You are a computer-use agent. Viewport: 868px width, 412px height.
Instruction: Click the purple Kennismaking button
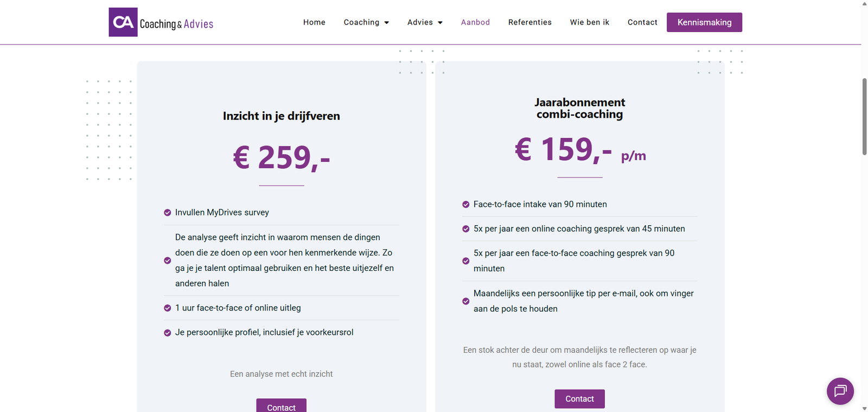tap(704, 22)
